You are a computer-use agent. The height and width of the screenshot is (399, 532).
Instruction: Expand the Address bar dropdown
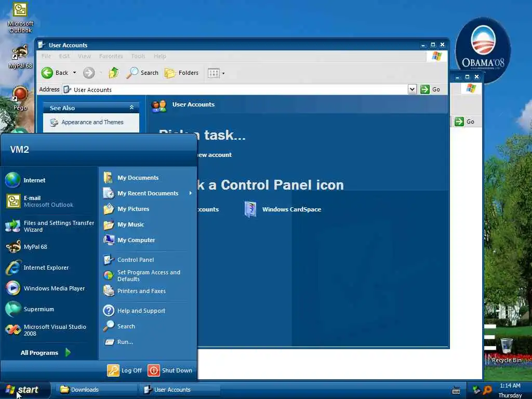point(412,89)
